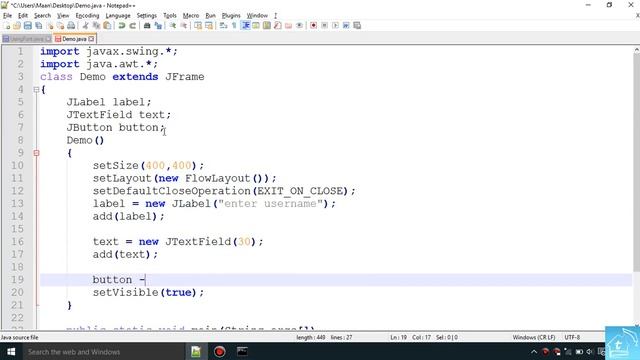The width and height of the screenshot is (640, 360).
Task: Click the Folder as Workspace icon
Action: coord(289,26)
